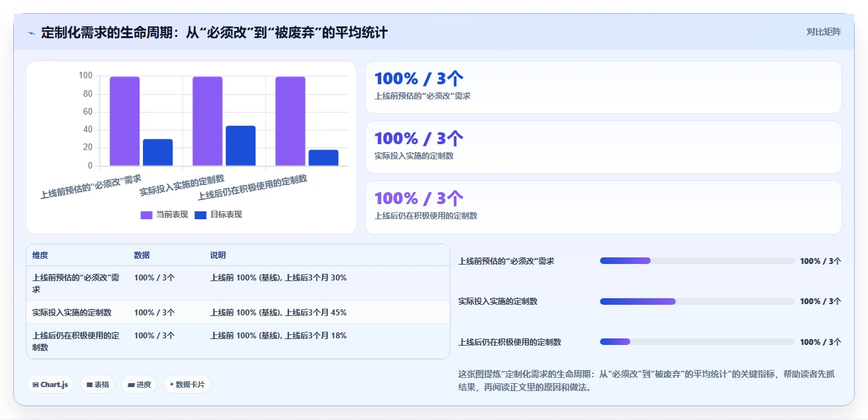868x420 pixels.
Task: Click the summary paragraph starting 这张图提炼
Action: coord(647,381)
